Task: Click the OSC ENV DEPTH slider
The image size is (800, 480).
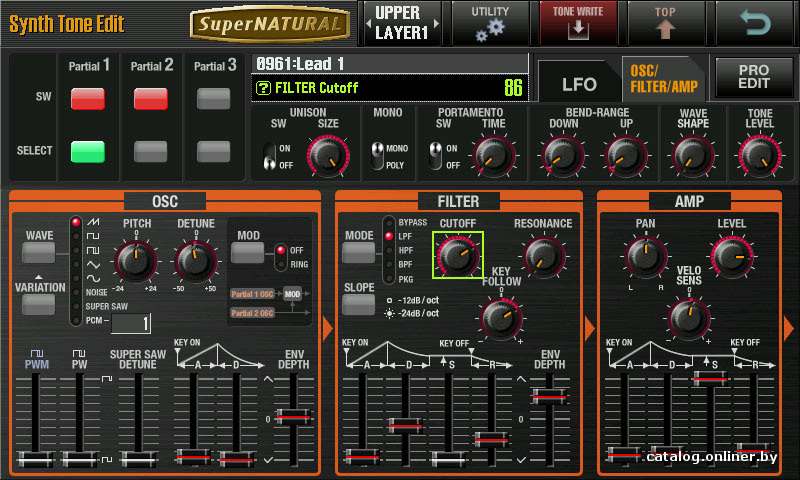Action: [x=293, y=418]
